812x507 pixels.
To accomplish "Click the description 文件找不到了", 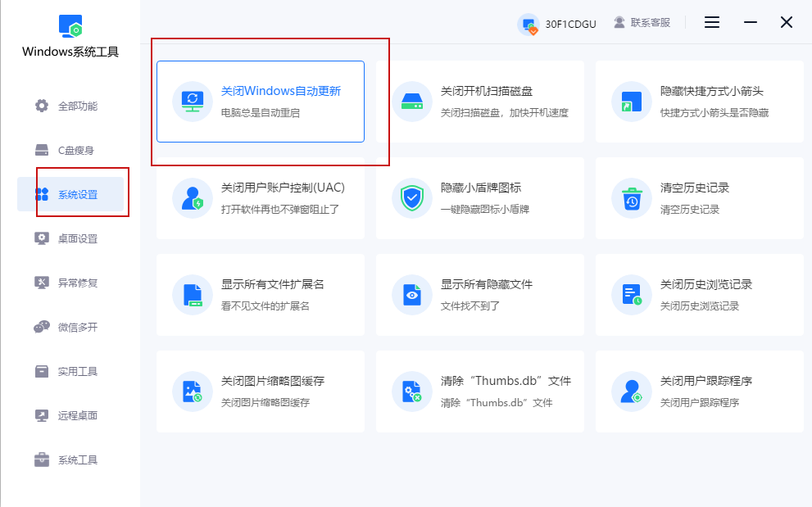I will click(x=470, y=306).
